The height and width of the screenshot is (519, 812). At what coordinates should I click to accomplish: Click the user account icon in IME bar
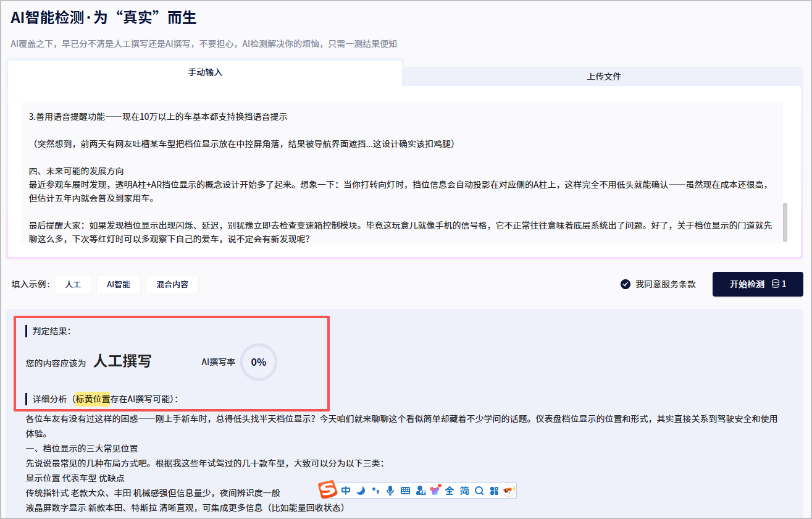(421, 491)
